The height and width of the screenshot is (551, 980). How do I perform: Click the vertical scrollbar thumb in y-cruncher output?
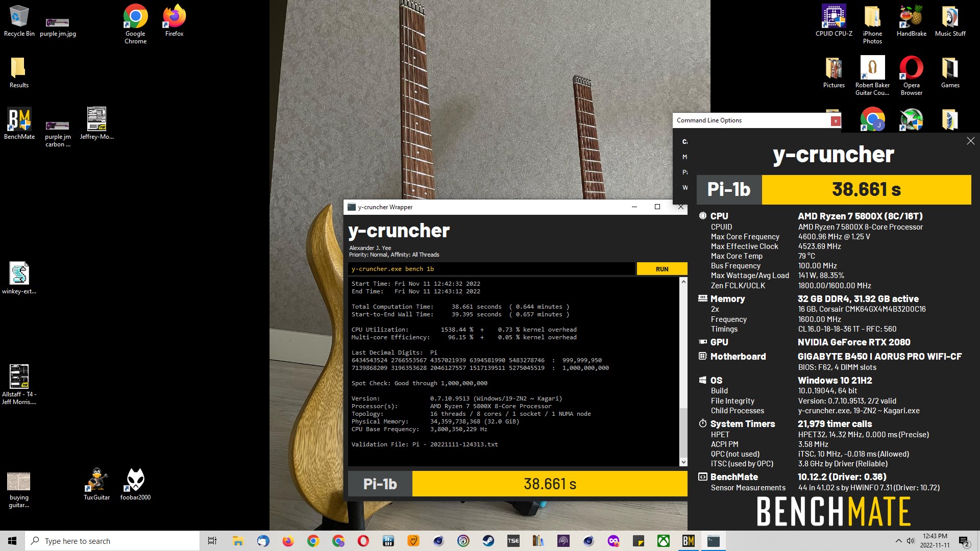(683, 433)
